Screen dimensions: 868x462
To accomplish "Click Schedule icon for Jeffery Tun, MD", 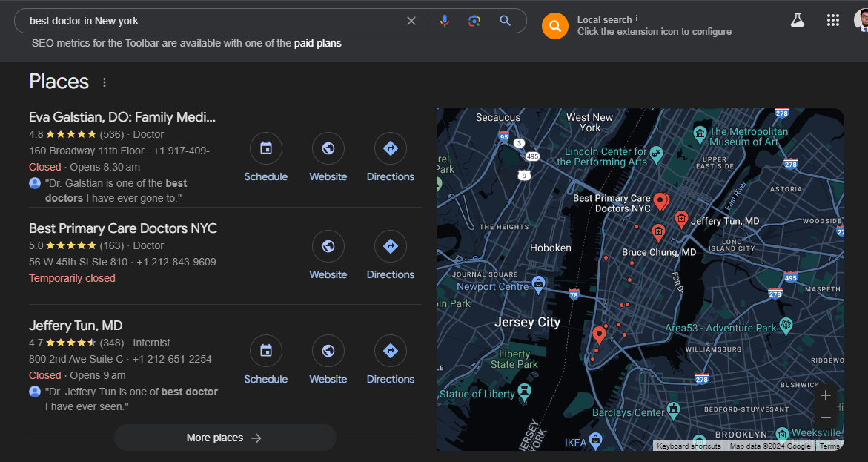I will pos(265,350).
